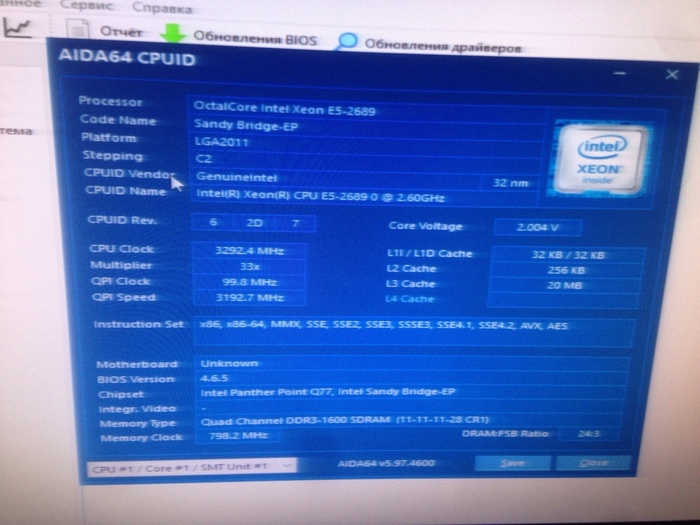Click the BIOS Version 4.6.5 value
700x525 pixels.
tap(214, 378)
